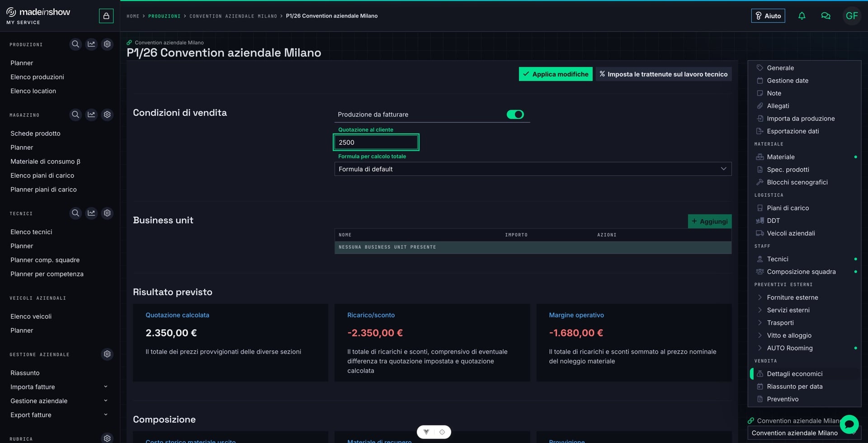This screenshot has width=868, height=443.
Task: Open Rubrica settings gear
Action: point(107,438)
